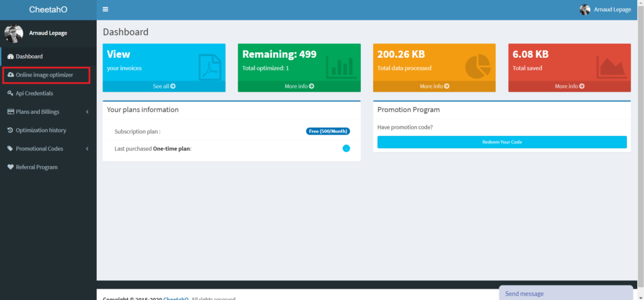The height and width of the screenshot is (300, 644).
Task: Click the 'Total optimized: 1' text
Action: click(265, 68)
